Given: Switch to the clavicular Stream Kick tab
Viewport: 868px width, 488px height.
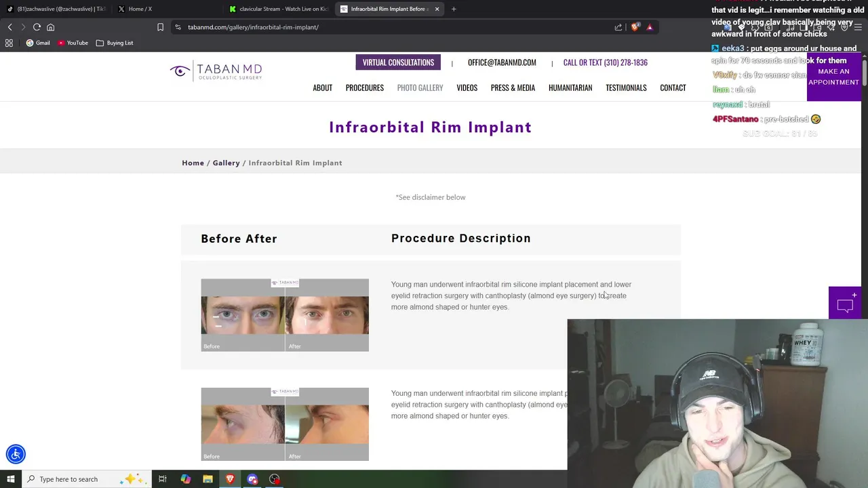Looking at the screenshot, I should tap(279, 9).
